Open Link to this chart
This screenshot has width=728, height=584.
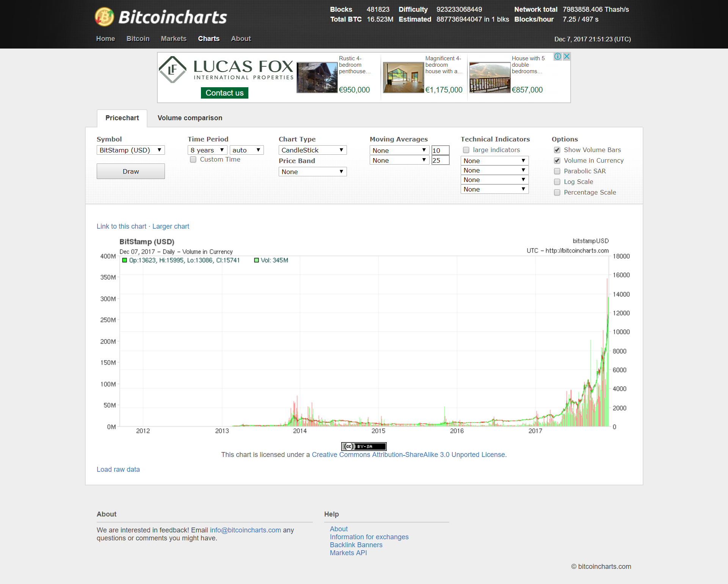[x=121, y=226]
